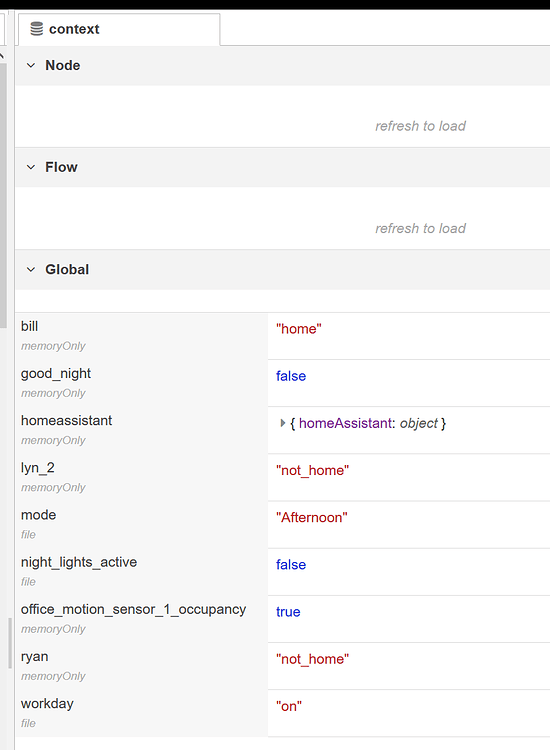This screenshot has height=750, width=550.
Task: Collapse the Global section chevron
Action: pyautogui.click(x=31, y=269)
